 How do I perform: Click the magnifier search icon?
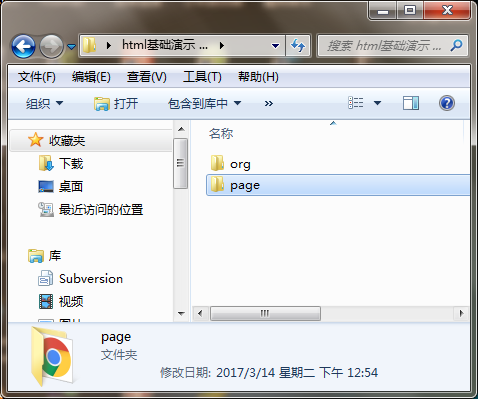tap(456, 45)
